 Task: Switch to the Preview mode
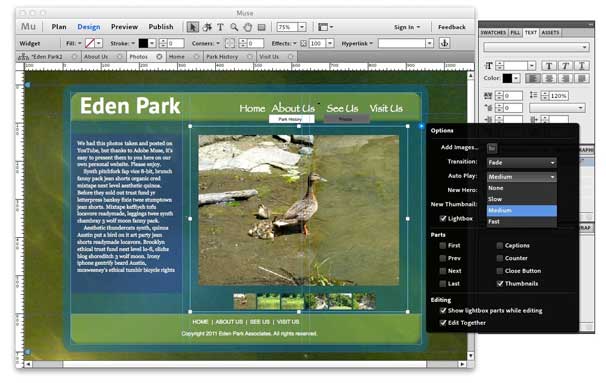tap(124, 27)
